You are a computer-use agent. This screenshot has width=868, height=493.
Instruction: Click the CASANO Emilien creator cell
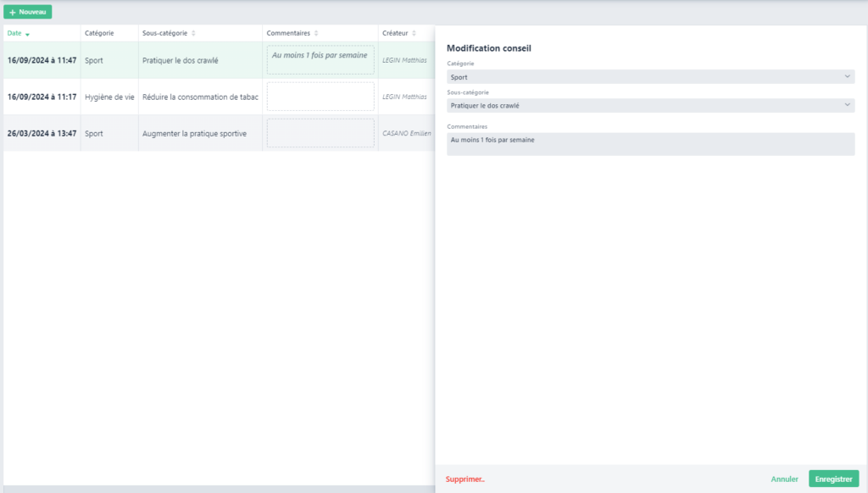407,134
